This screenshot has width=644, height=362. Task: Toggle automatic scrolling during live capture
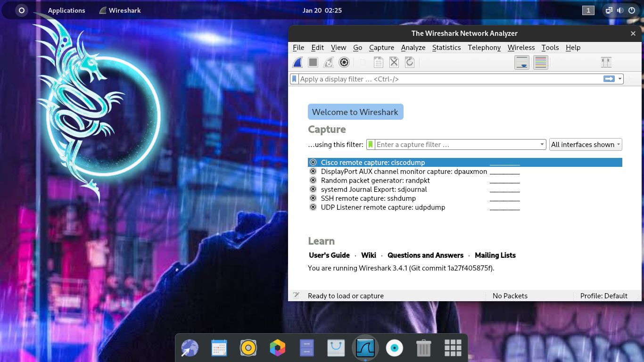(x=522, y=62)
